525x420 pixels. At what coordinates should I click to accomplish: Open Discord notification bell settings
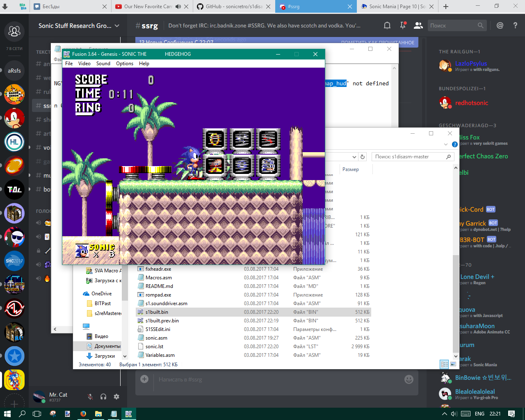click(x=387, y=25)
